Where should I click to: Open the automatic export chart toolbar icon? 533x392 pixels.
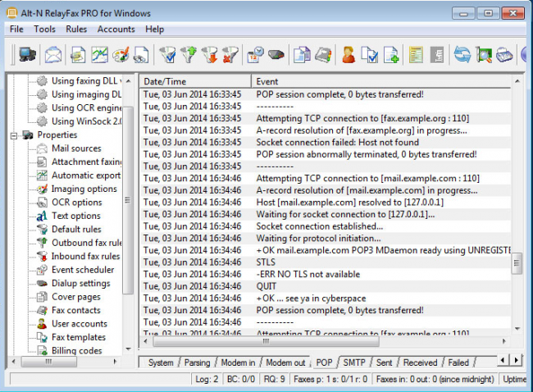[x=99, y=55]
